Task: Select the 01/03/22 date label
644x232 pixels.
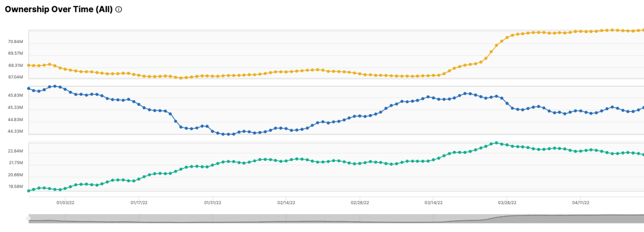Action: [65, 203]
